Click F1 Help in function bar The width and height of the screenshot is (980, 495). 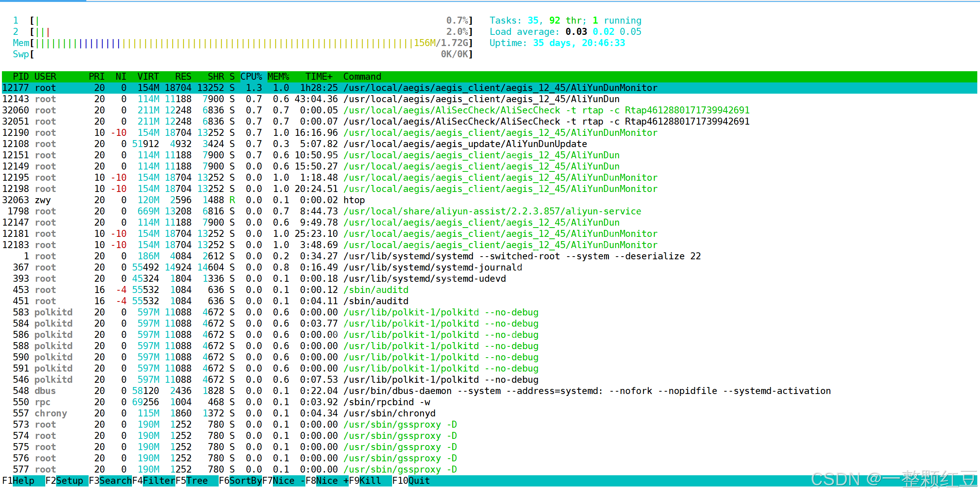tap(23, 481)
